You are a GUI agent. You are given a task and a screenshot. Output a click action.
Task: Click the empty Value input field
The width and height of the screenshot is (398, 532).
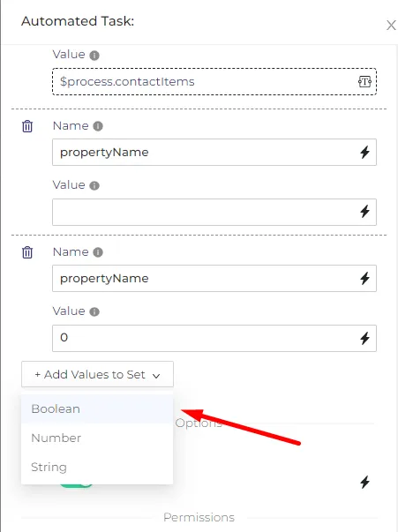click(214, 212)
